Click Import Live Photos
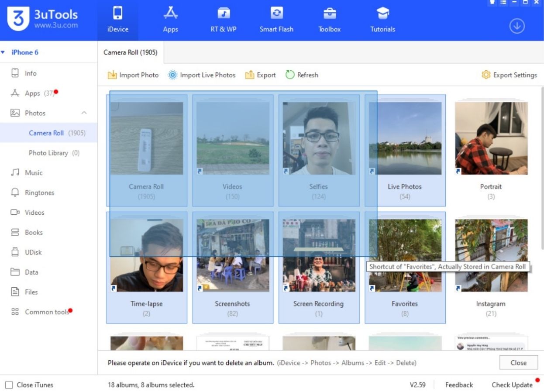The height and width of the screenshot is (392, 544). coord(202,75)
